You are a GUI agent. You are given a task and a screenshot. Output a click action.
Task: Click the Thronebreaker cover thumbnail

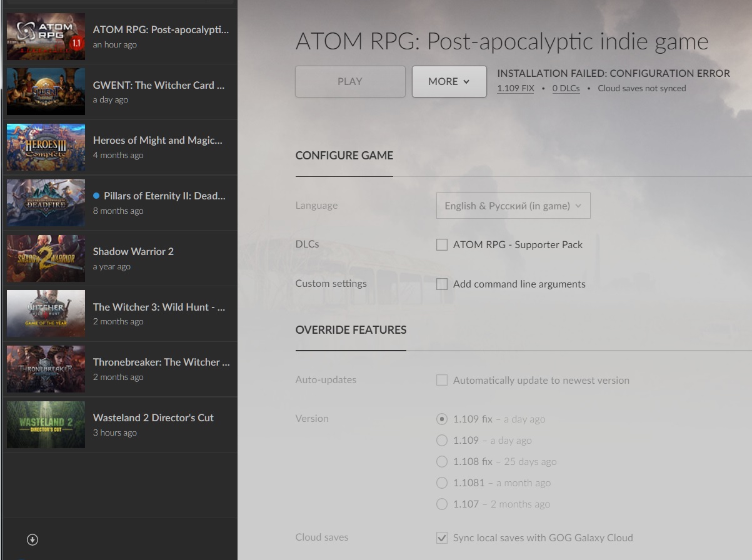pyautogui.click(x=46, y=369)
